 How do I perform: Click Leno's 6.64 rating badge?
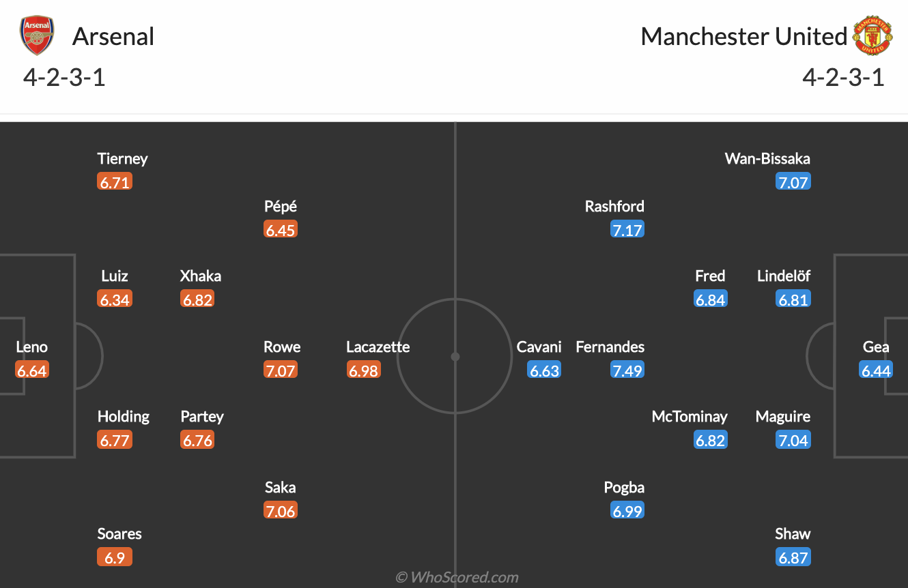(x=32, y=370)
